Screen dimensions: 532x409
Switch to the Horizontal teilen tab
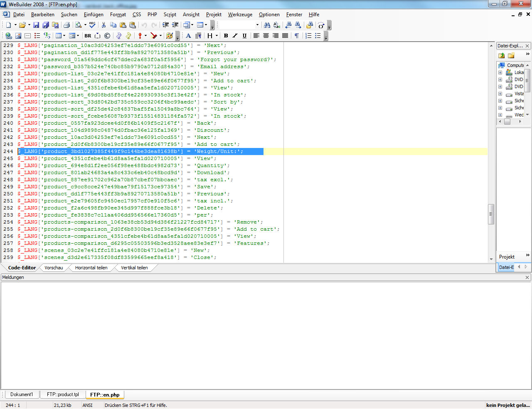pos(91,268)
